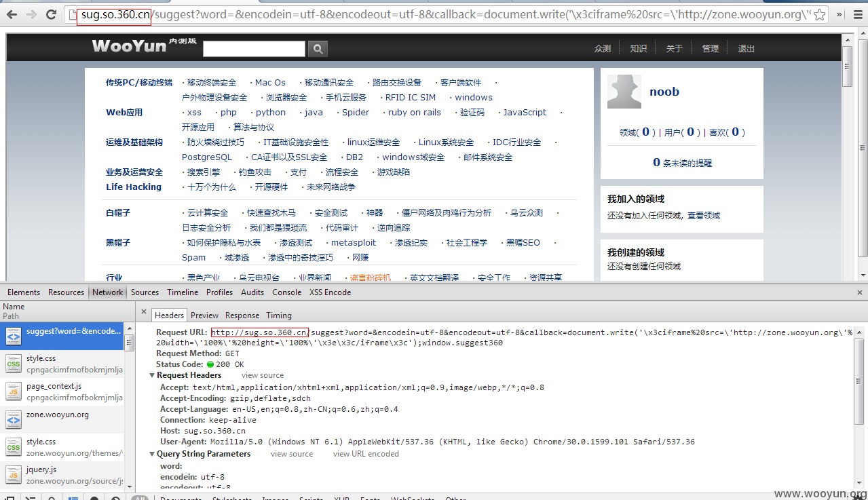Open the RFID IC SIM category link

coord(411,98)
